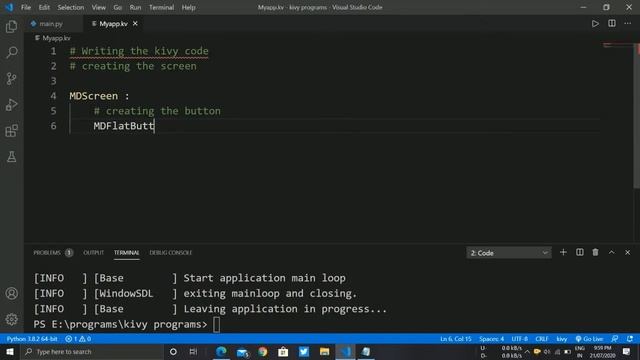Screen dimensions: 640x360
Task: Maximize the panel with the up chevron
Action: coord(611,253)
